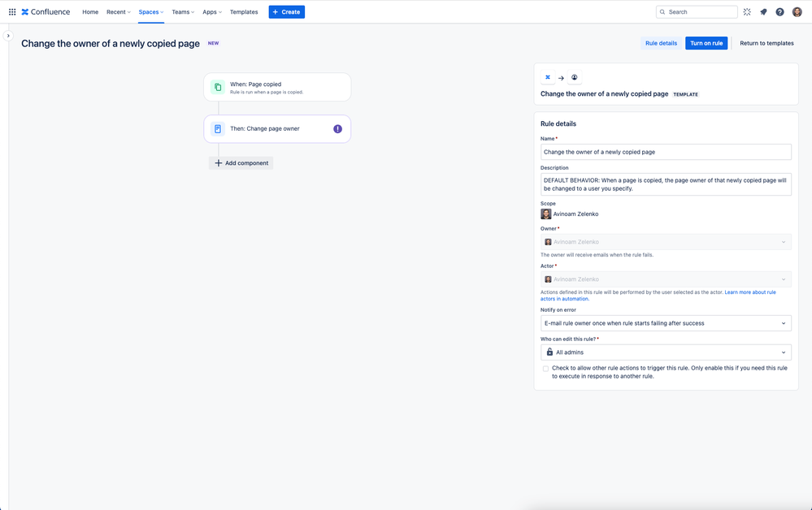Open the help question mark icon
Viewport: 812px width, 510px height.
pyautogui.click(x=779, y=12)
